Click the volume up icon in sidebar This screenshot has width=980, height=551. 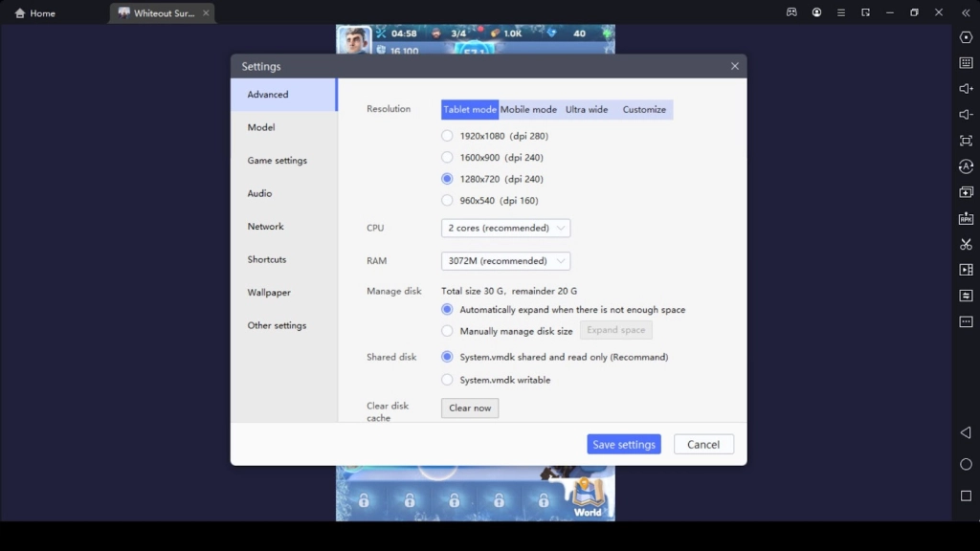pos(966,89)
